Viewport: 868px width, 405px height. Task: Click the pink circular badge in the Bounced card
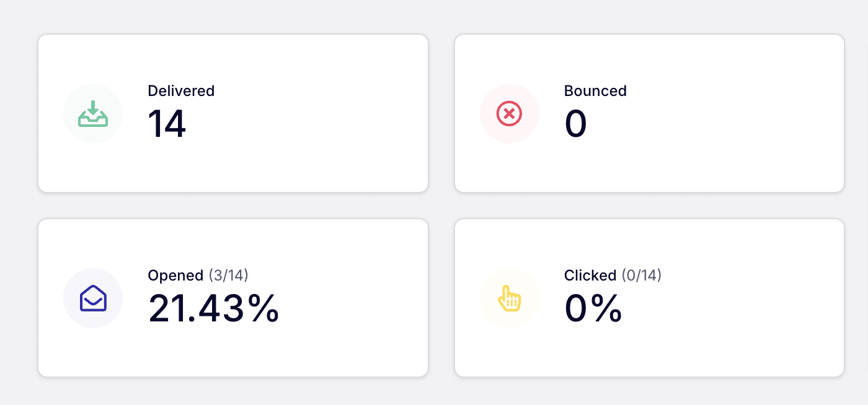(509, 113)
